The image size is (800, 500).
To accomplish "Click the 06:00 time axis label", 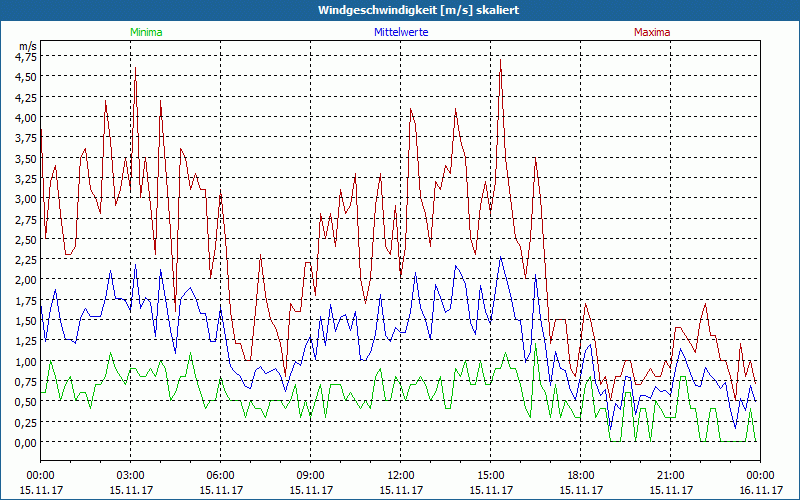I will click(x=221, y=475).
